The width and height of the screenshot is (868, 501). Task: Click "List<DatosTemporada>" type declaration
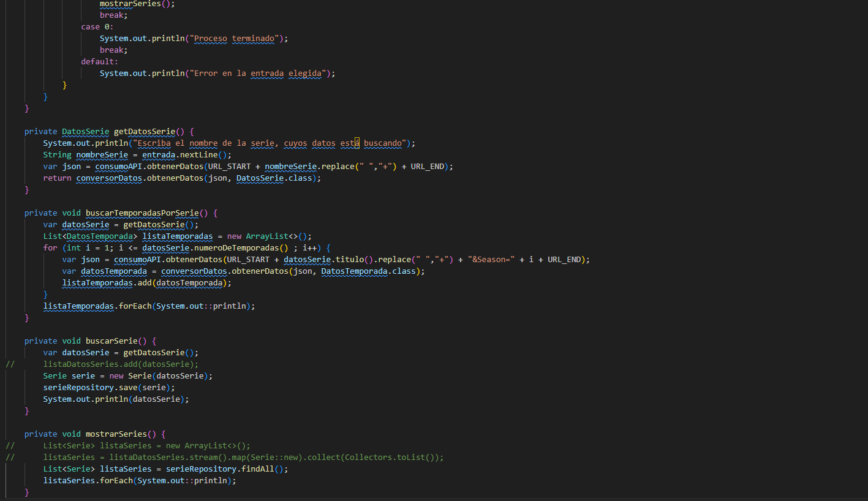point(90,236)
